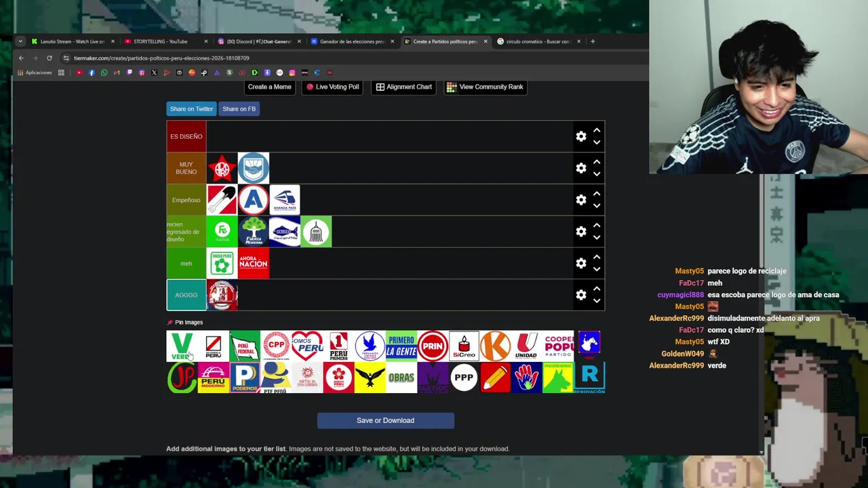Move ES DISEÑO tier up with arrow
The image size is (868, 488).
point(597,130)
